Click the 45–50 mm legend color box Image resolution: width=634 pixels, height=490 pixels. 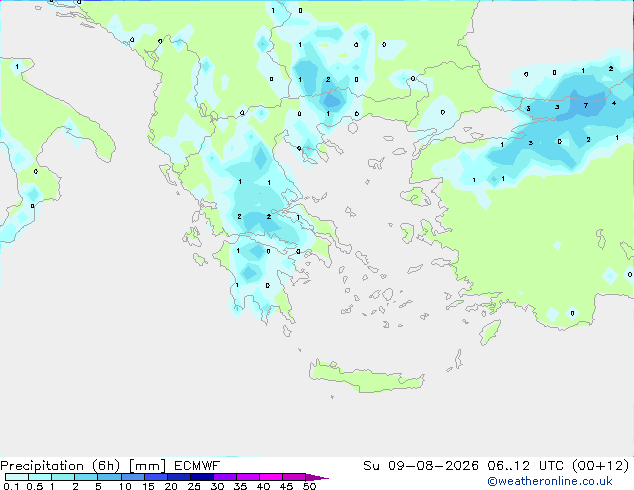point(294,477)
